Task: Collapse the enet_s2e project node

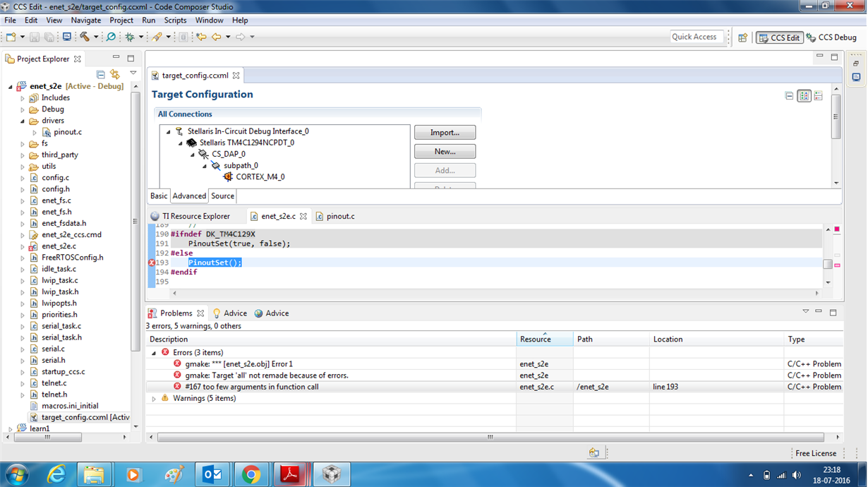Action: (x=11, y=87)
